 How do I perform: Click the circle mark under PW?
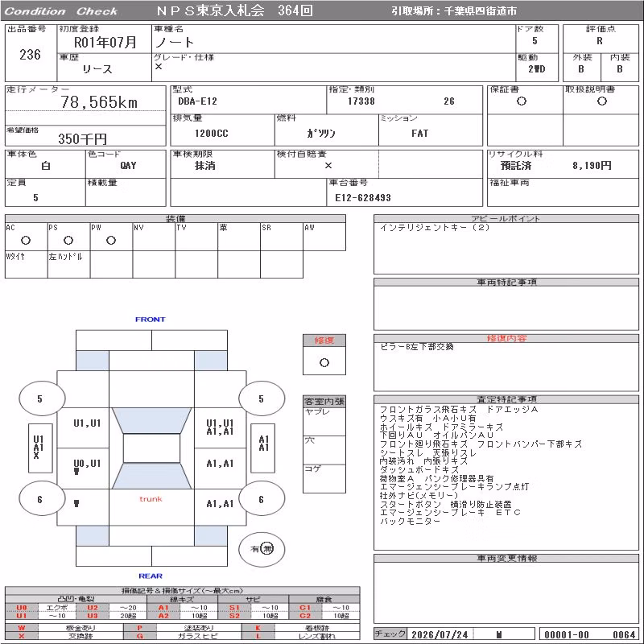(x=111, y=240)
